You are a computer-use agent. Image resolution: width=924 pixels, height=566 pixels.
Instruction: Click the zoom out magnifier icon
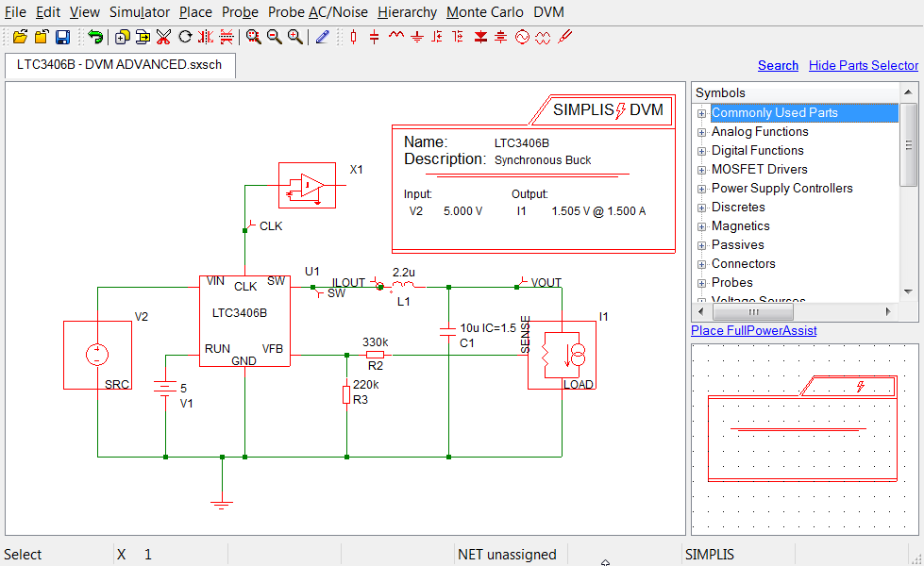(275, 37)
